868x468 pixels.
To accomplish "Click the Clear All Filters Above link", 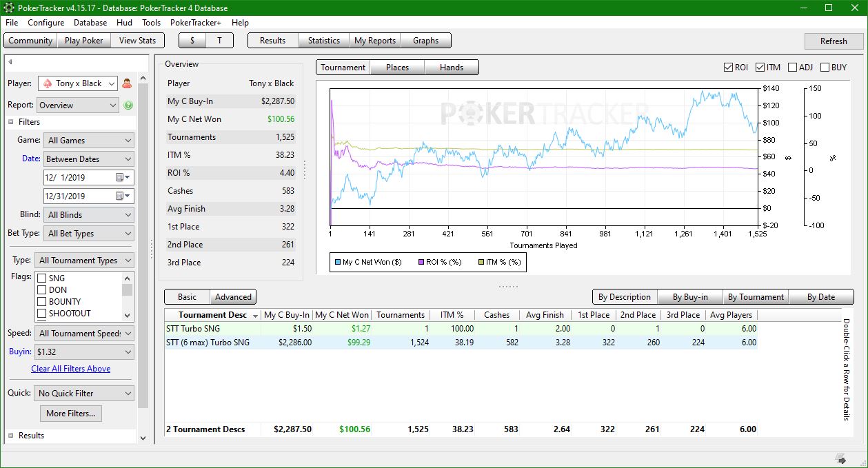I will 70,369.
